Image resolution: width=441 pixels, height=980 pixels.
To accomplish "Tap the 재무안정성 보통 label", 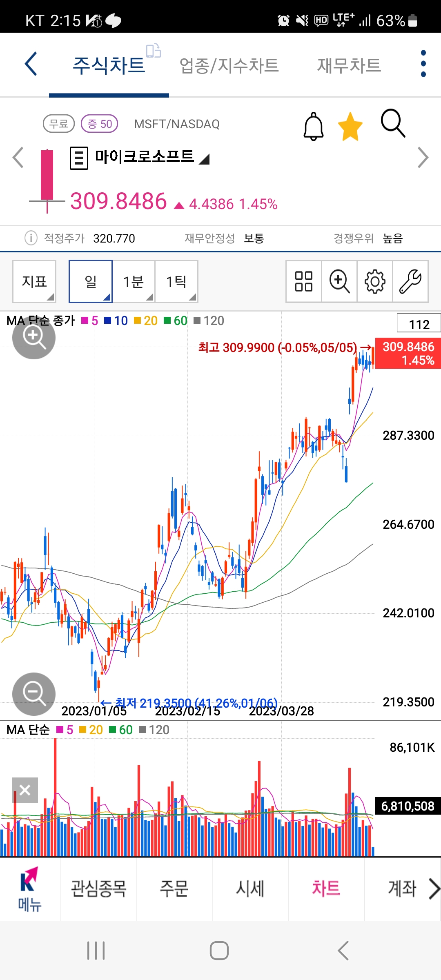I will [x=224, y=238].
